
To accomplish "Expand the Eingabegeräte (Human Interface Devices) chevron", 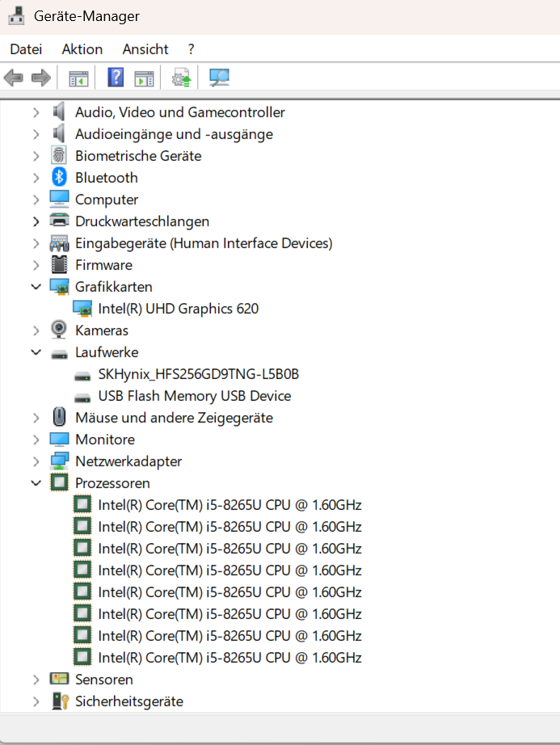I will coord(36,243).
